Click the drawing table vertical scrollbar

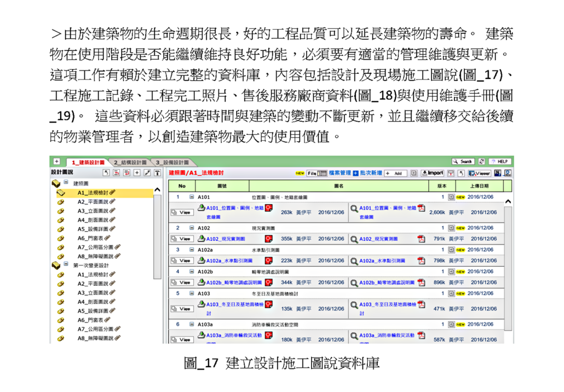[x=508, y=269]
